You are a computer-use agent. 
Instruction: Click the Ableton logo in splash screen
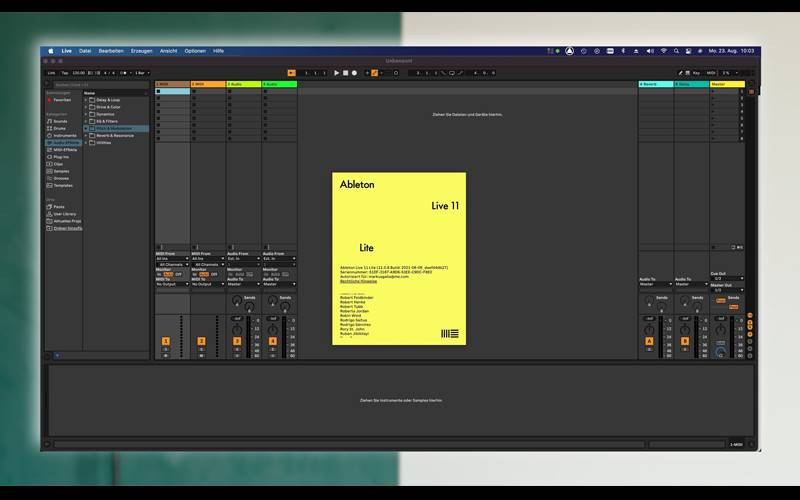coord(449,333)
